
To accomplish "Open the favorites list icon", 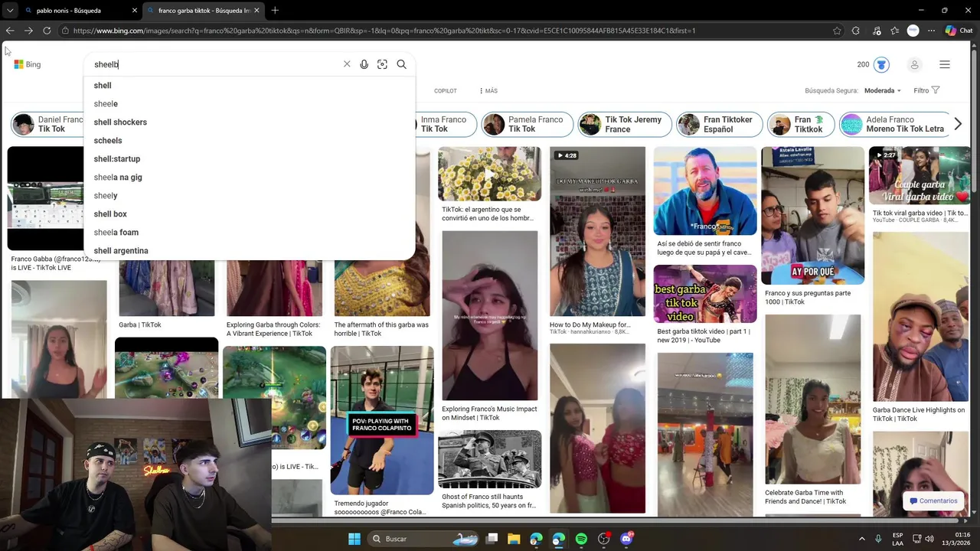I will [x=895, y=31].
